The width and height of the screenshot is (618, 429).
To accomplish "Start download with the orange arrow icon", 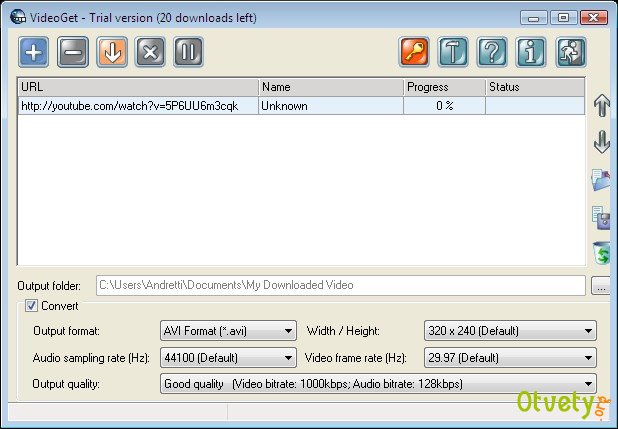I will tap(112, 52).
